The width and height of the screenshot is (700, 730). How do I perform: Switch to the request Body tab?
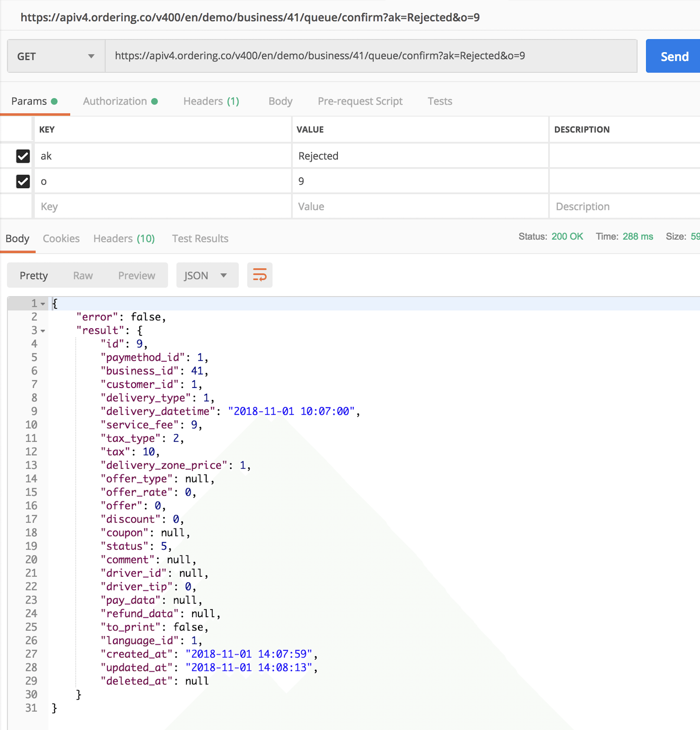[x=280, y=101]
